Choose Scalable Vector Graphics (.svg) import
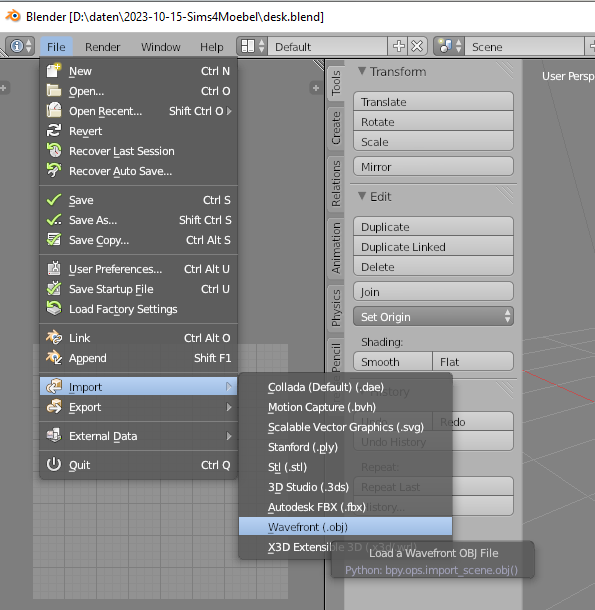This screenshot has width=595, height=610. coord(346,427)
